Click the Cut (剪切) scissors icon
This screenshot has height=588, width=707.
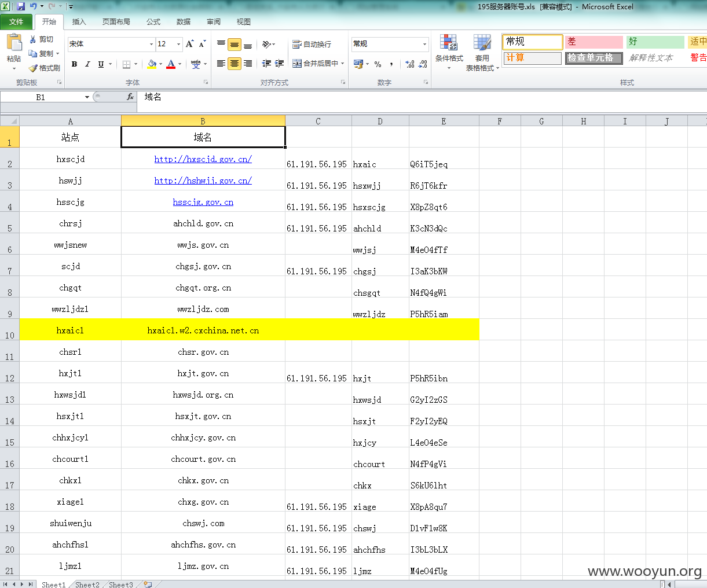[33, 39]
